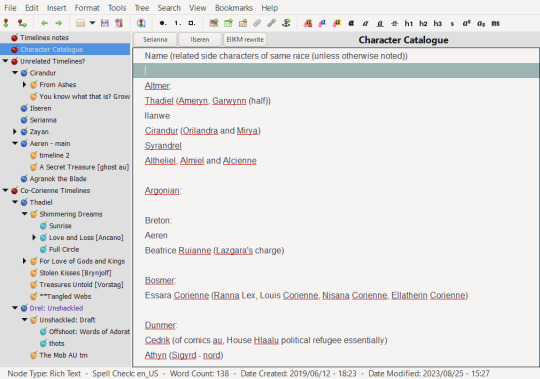This screenshot has width=540, height=379.
Task: Insert a table using the table icon
Action: 228,23
